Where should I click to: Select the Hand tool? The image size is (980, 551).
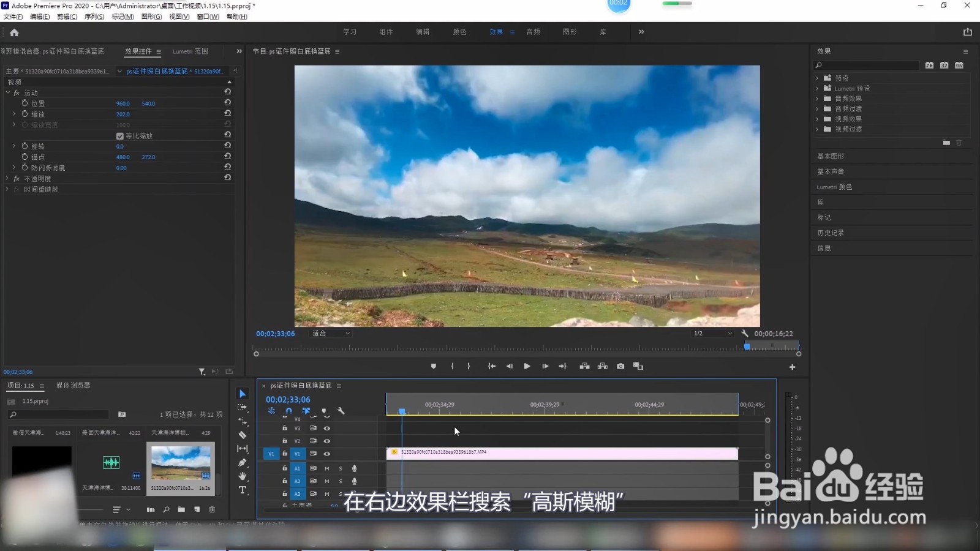(x=243, y=476)
